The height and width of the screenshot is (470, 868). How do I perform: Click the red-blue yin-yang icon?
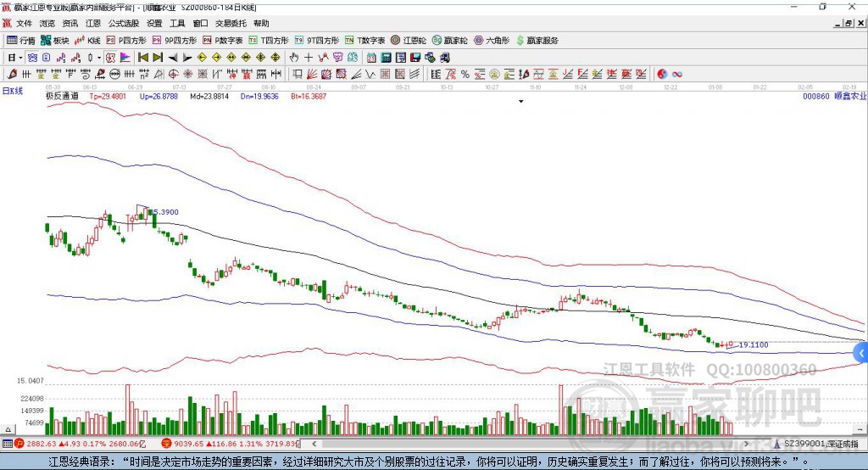click(x=662, y=75)
